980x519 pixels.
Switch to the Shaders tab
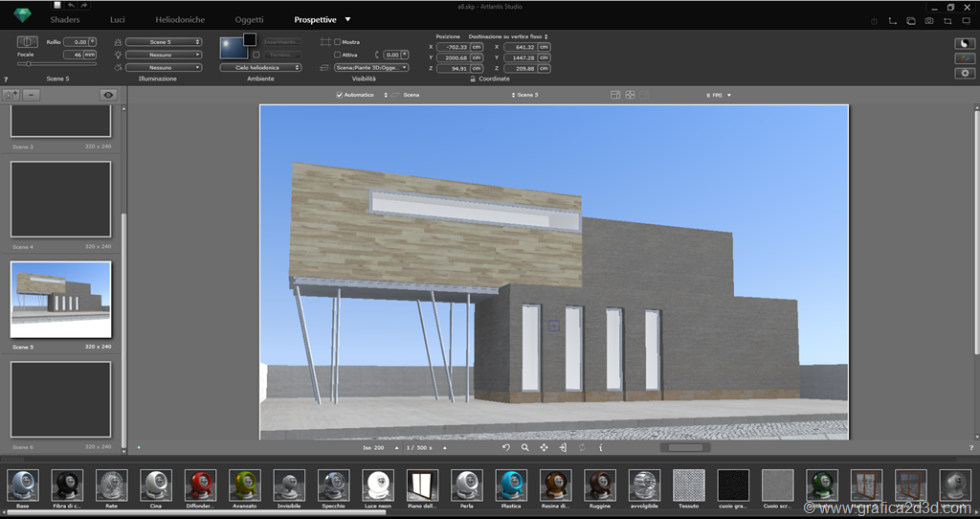point(65,19)
